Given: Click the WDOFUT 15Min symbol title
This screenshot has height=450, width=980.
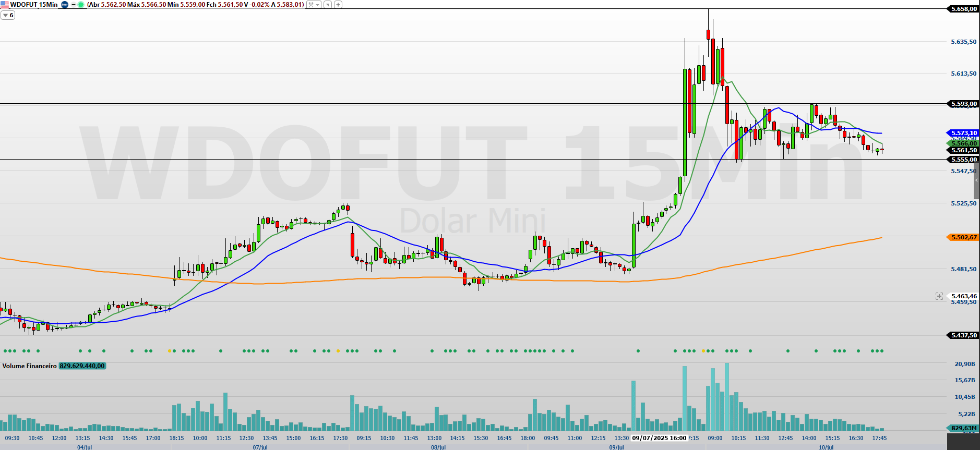Looking at the screenshot, I should click(x=34, y=5).
